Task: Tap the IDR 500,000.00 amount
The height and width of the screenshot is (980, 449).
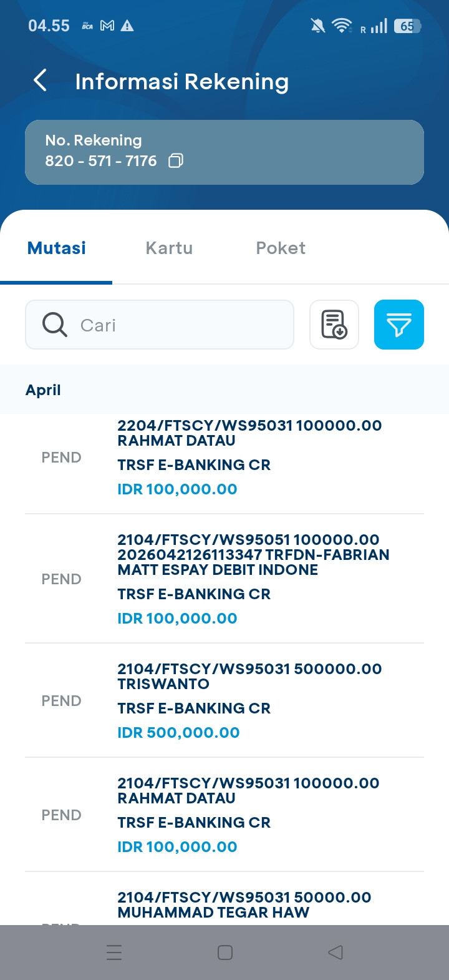Action: pos(178,732)
